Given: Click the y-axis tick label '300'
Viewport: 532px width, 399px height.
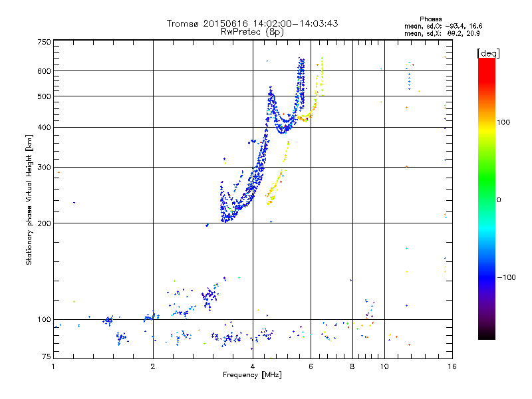Looking at the screenshot, I should (x=44, y=168).
